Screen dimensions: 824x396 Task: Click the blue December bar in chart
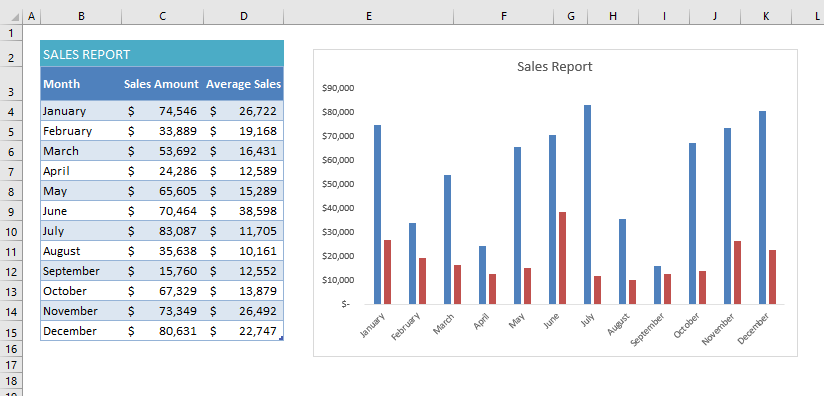(763, 207)
